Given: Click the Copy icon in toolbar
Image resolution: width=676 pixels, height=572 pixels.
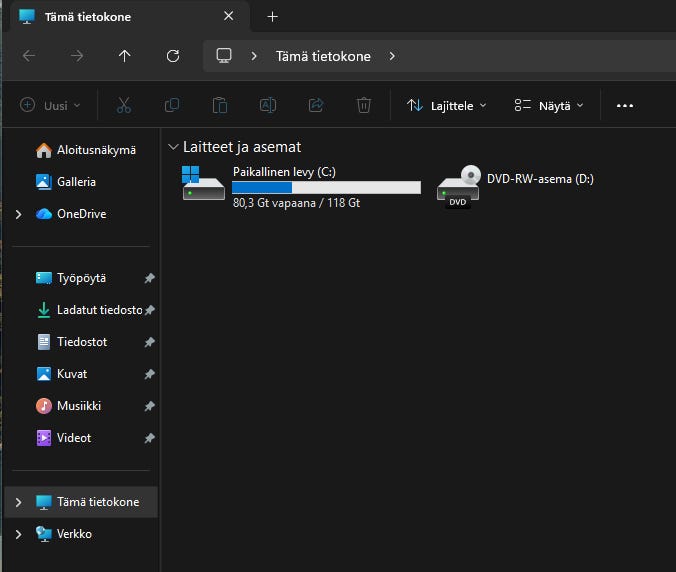Looking at the screenshot, I should (x=172, y=105).
